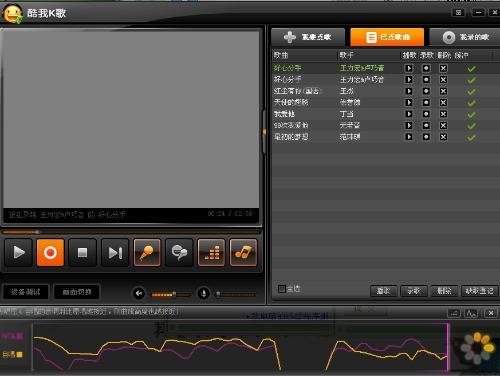Collapse the panel using the orange arrow handle

[x=264, y=132]
